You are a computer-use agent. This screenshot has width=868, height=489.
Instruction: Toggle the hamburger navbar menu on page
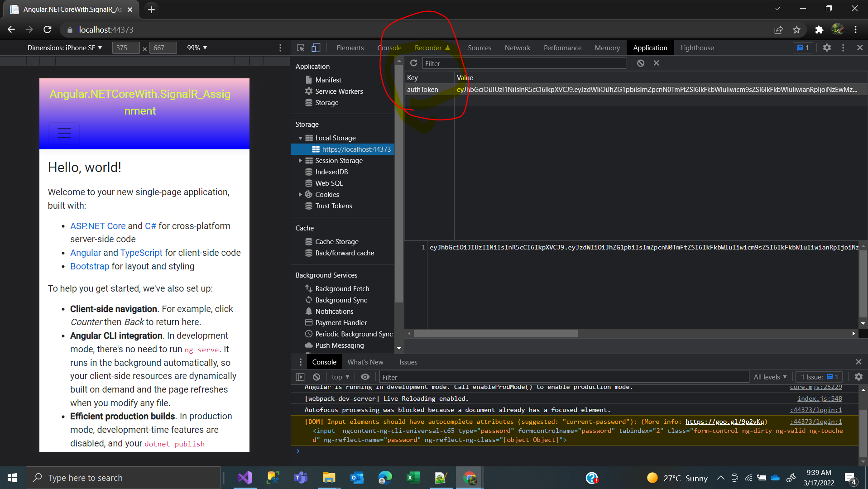pyautogui.click(x=64, y=133)
